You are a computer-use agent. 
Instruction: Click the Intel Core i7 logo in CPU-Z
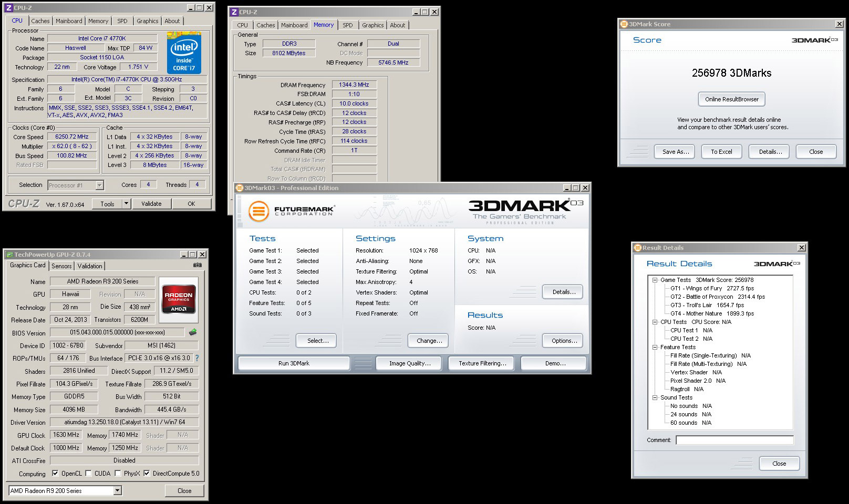point(184,53)
